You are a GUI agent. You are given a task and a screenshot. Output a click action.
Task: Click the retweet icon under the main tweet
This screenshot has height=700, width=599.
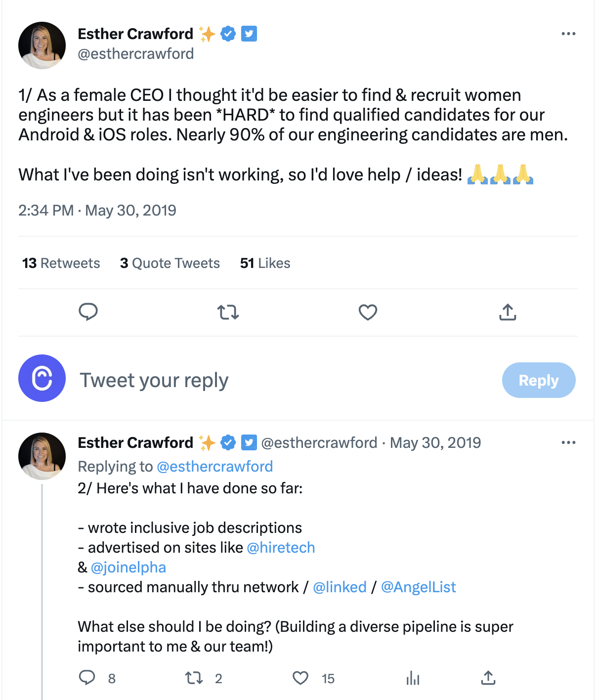coord(228,312)
